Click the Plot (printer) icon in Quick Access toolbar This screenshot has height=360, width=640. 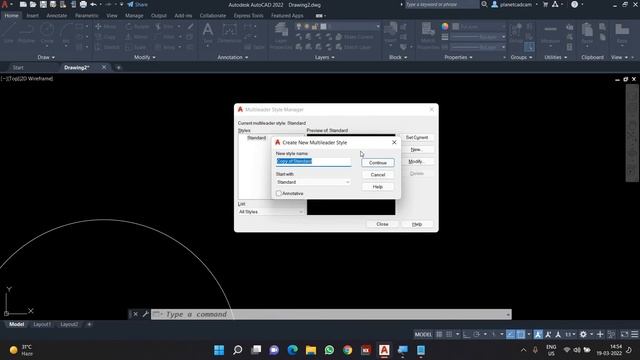tap(83, 4)
